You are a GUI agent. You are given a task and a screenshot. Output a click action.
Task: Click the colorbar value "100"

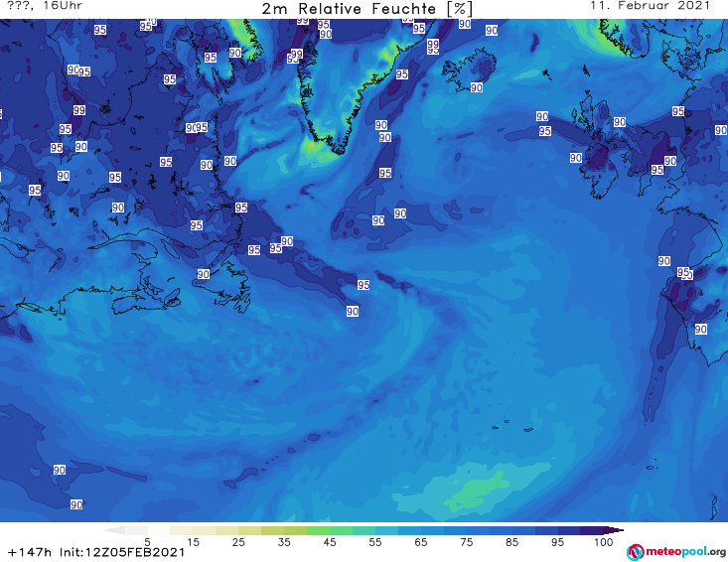click(604, 542)
